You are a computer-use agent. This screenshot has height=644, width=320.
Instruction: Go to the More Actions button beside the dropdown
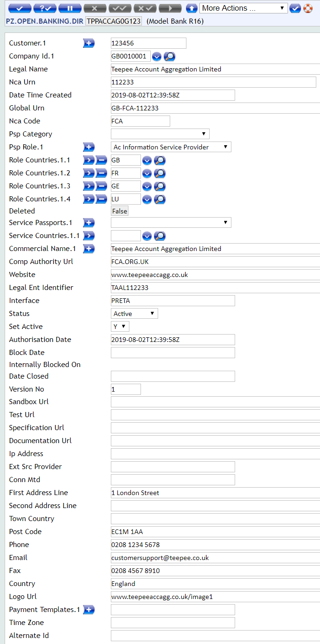pyautogui.click(x=295, y=8)
